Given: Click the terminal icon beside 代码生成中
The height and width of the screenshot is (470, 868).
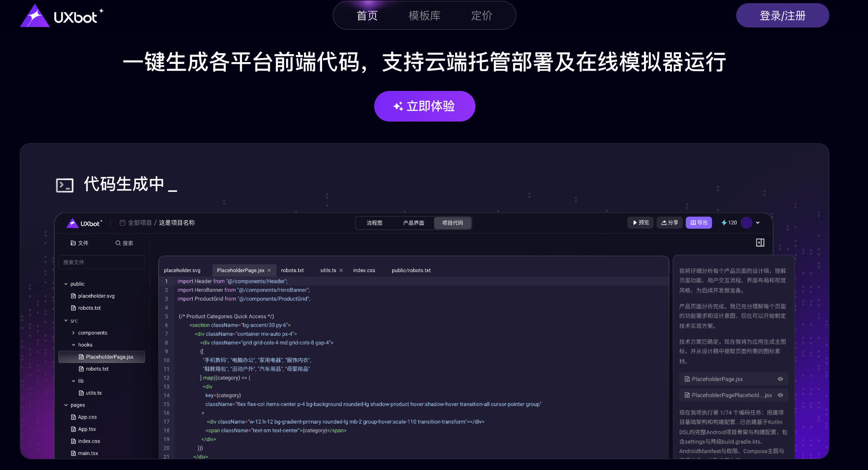Looking at the screenshot, I should tap(65, 185).
